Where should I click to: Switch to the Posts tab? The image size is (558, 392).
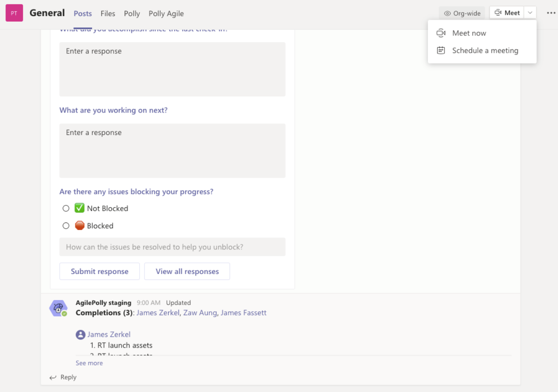pyautogui.click(x=83, y=13)
